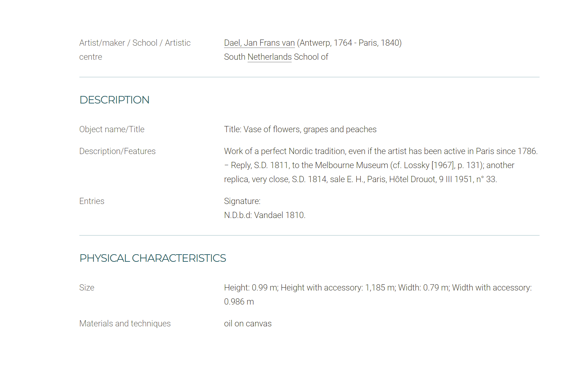
Task: Click the Description/Features field label
Action: click(x=117, y=151)
